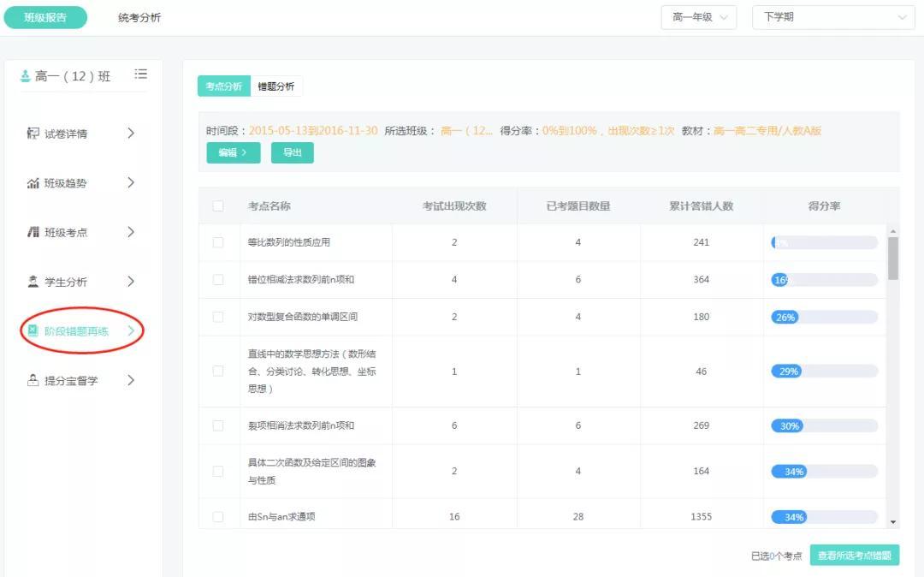This screenshot has width=924, height=577.
Task: Click the 班级趋势 chart icon
Action: [33, 183]
